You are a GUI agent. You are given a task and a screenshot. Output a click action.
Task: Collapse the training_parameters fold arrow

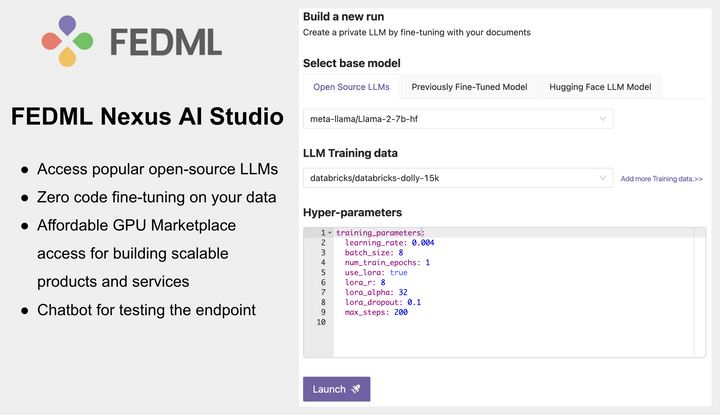(330, 233)
